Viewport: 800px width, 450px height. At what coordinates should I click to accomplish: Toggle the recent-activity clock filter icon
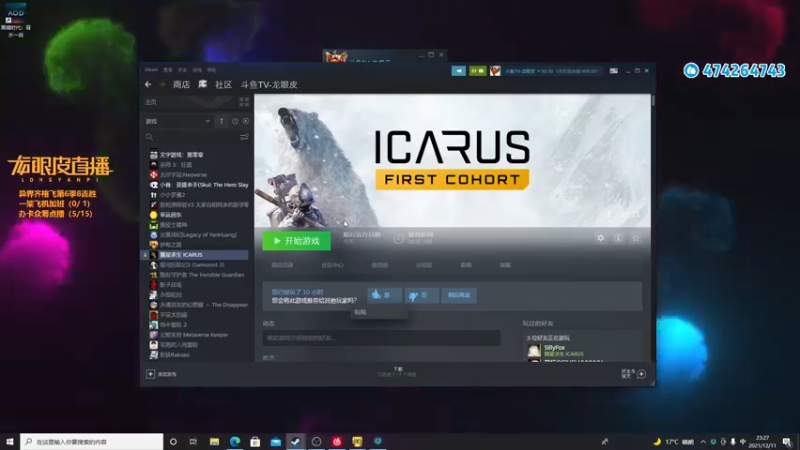[x=235, y=121]
